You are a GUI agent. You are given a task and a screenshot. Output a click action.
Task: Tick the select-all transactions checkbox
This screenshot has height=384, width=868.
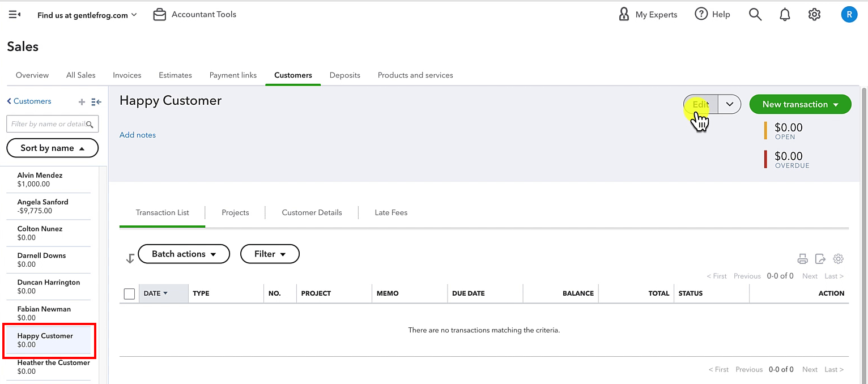click(129, 293)
